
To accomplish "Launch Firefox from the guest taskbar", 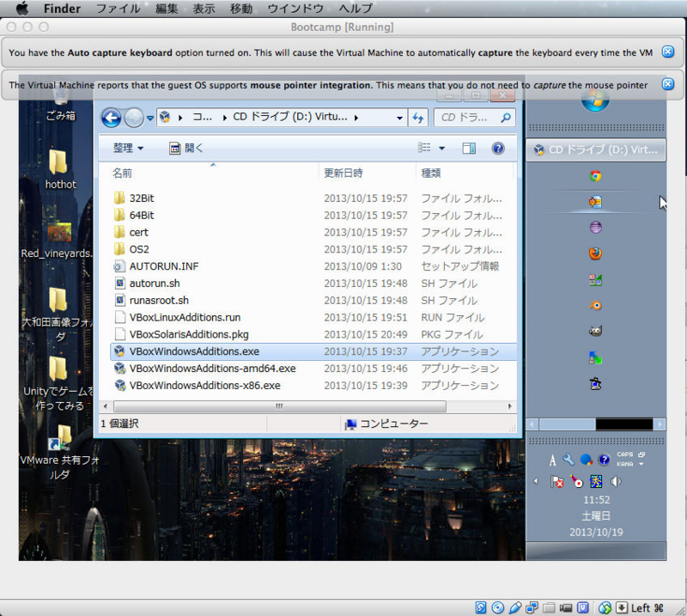I will (595, 253).
